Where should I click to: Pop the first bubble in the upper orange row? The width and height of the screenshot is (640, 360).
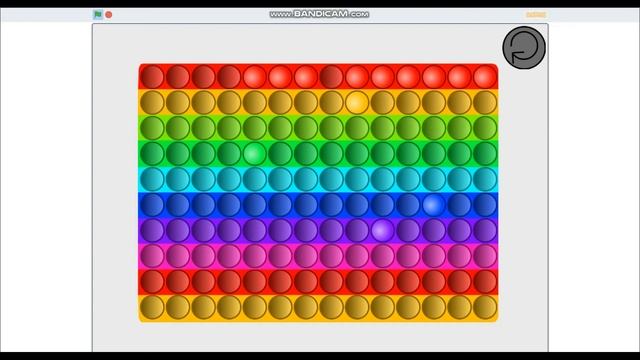pyautogui.click(x=152, y=102)
